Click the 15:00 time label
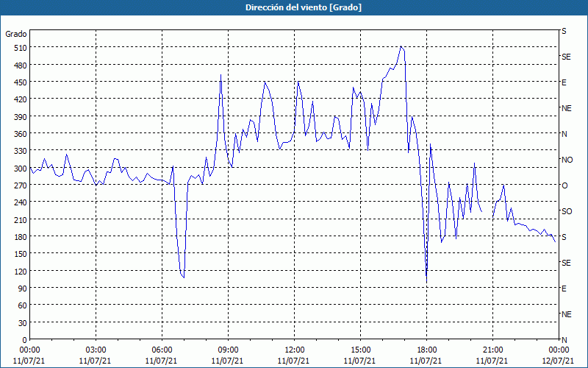The height and width of the screenshot is (368, 588). [x=360, y=350]
